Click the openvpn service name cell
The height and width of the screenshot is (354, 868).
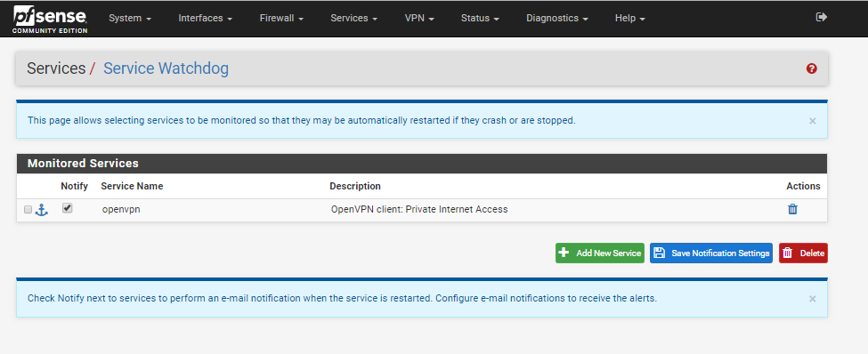[x=121, y=210]
